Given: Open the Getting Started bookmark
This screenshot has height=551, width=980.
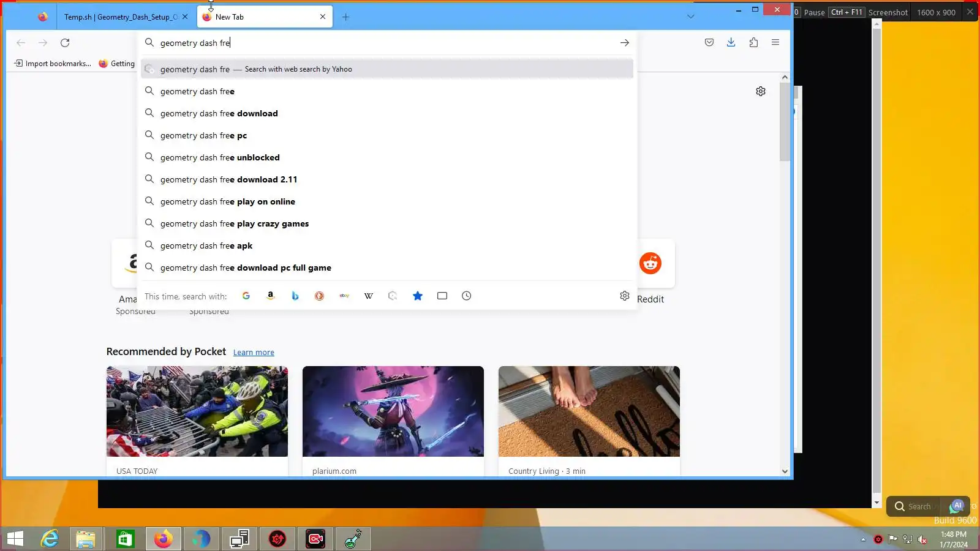Looking at the screenshot, I should (x=117, y=64).
